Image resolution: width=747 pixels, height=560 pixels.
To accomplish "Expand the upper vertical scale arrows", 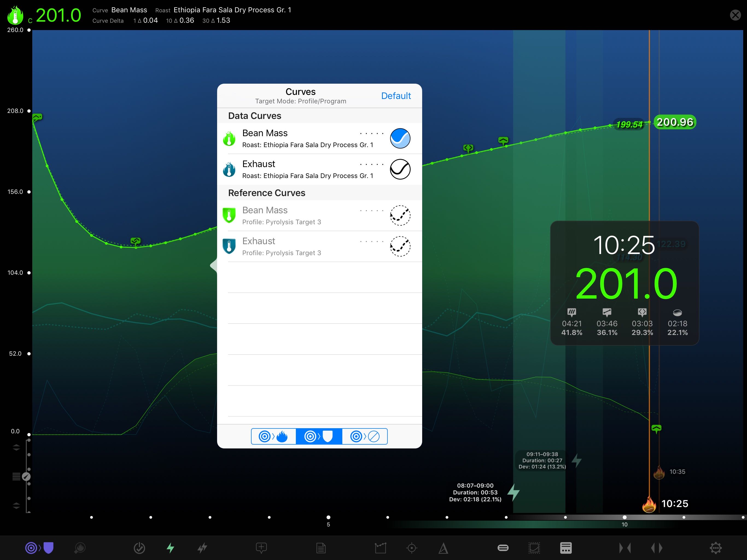I will 16,448.
